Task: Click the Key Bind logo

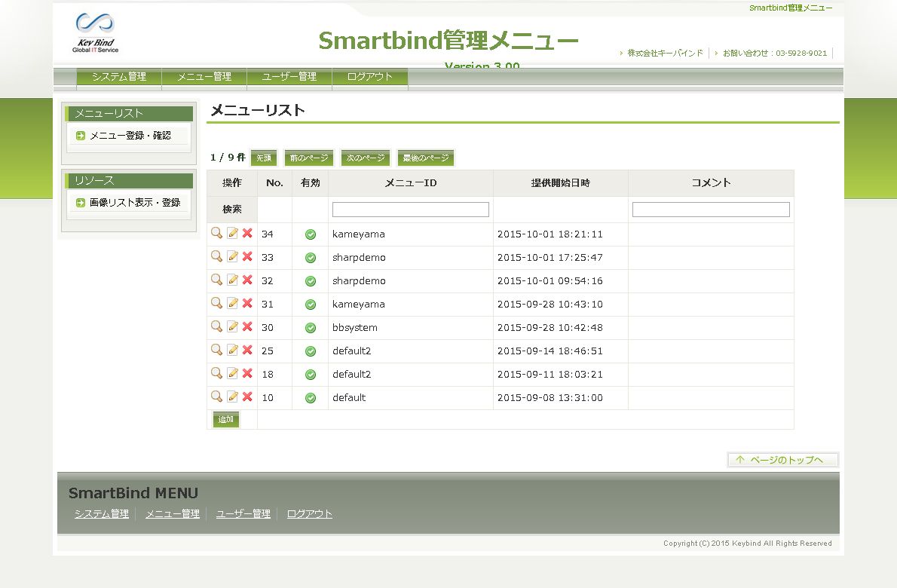Action: 96,32
